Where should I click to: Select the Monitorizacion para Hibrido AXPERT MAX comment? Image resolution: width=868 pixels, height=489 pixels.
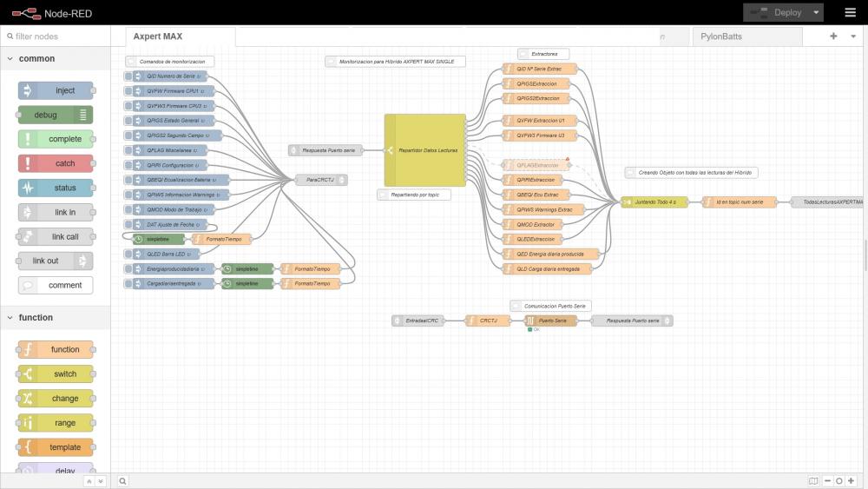[395, 62]
